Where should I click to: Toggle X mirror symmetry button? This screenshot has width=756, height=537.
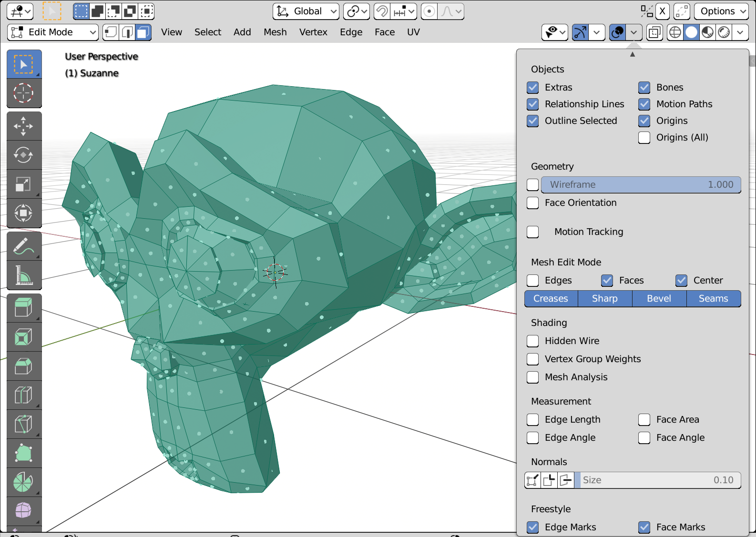pos(662,11)
